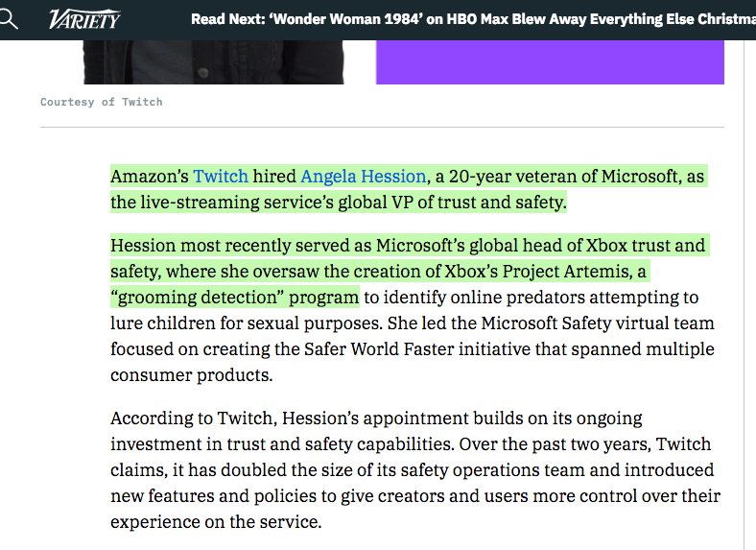756x550 pixels.
Task: Click the 'Read Next:' label in header
Action: click(228, 19)
